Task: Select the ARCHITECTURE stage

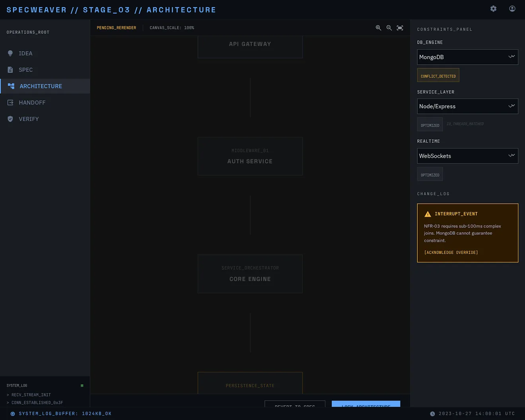Action: coord(45,86)
